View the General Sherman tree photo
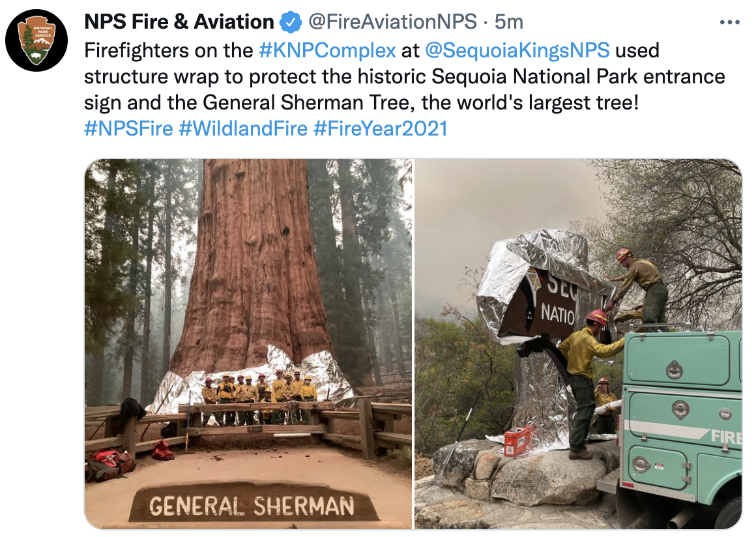The height and width of the screenshot is (537, 756). [x=248, y=344]
